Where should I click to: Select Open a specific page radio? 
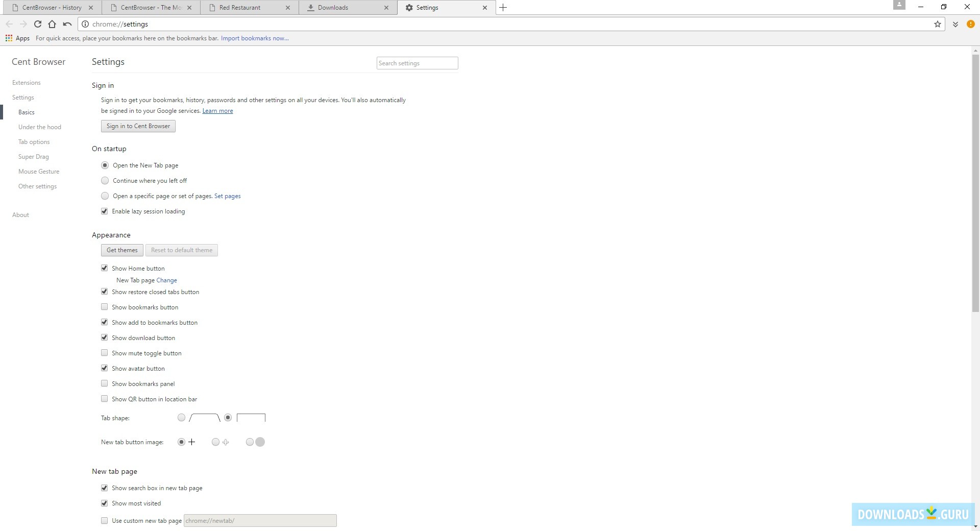[x=105, y=196]
